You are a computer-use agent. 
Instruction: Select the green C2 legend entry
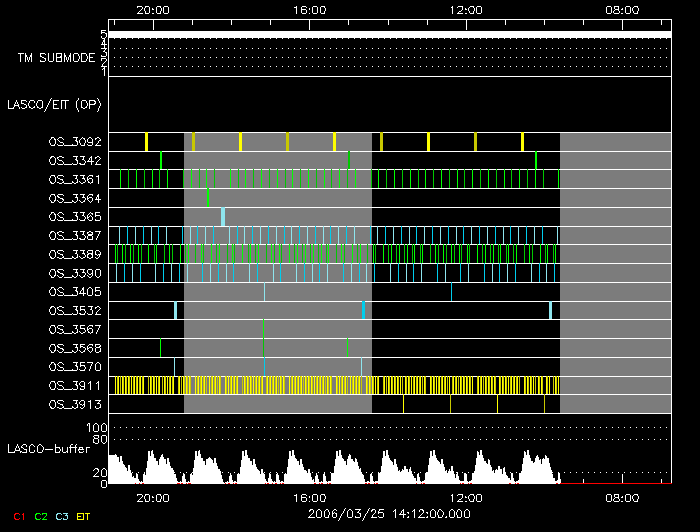41,516
